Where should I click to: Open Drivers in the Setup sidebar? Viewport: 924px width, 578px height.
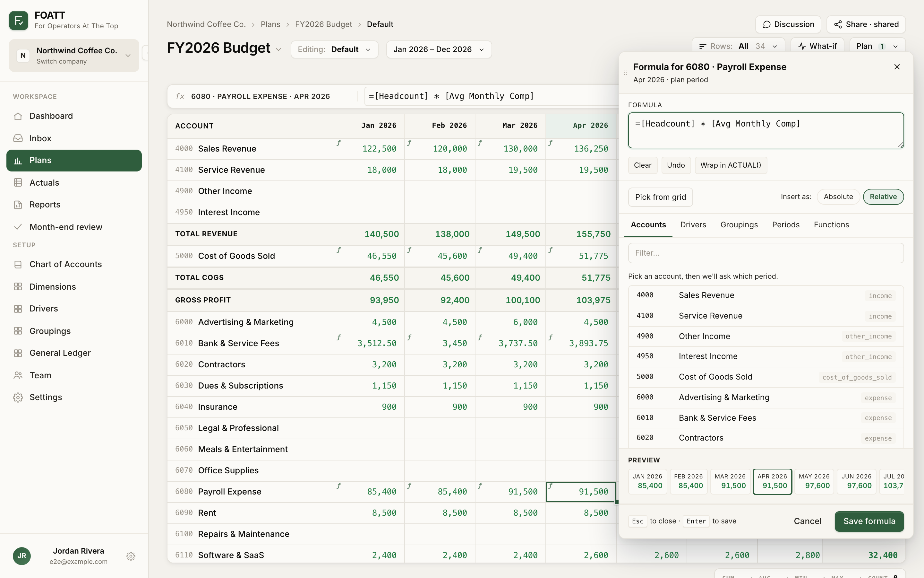(74, 309)
